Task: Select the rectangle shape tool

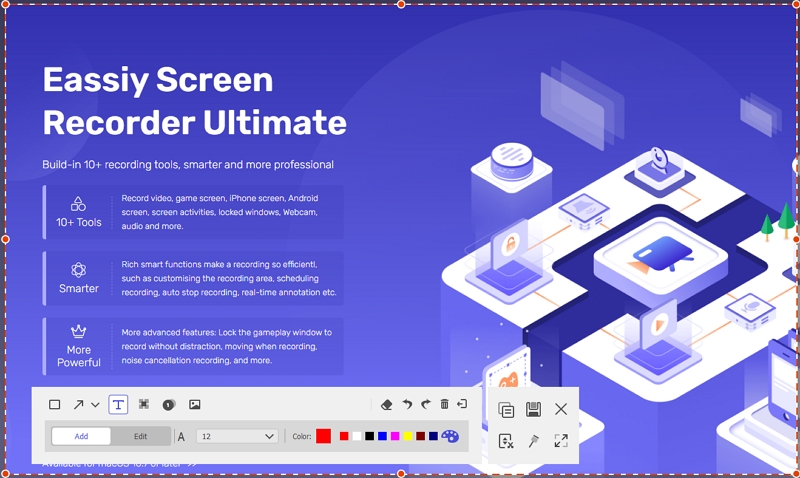Action: 55,405
